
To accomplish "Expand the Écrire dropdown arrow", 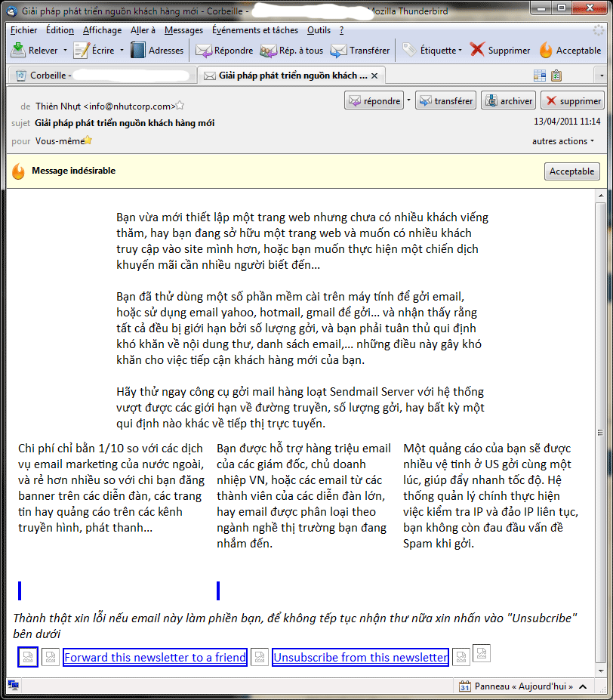I will [x=122, y=51].
